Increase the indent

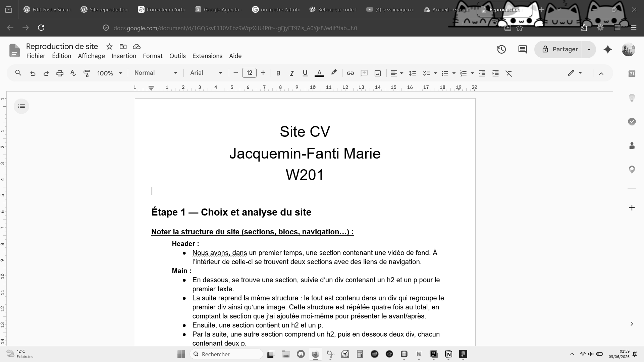[495, 73]
